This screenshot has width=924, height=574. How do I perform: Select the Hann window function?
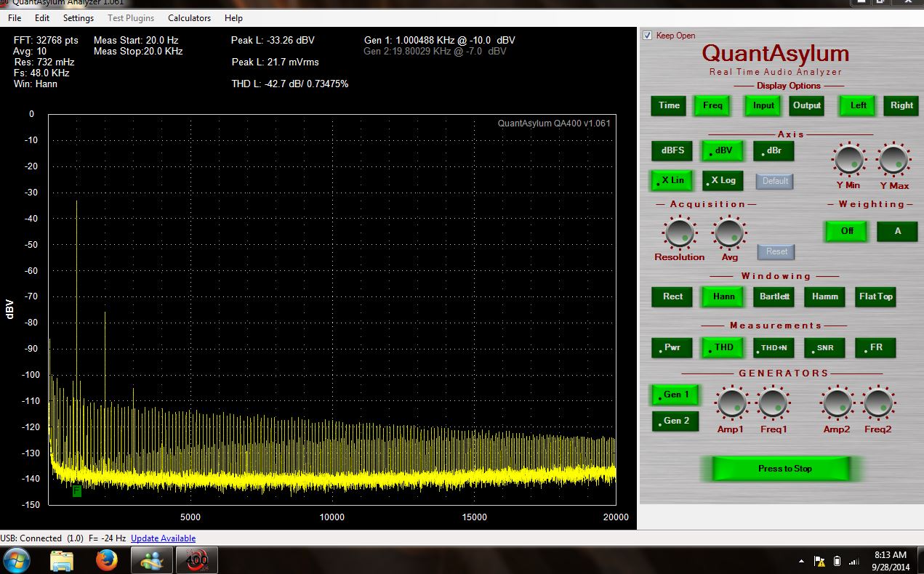(723, 296)
